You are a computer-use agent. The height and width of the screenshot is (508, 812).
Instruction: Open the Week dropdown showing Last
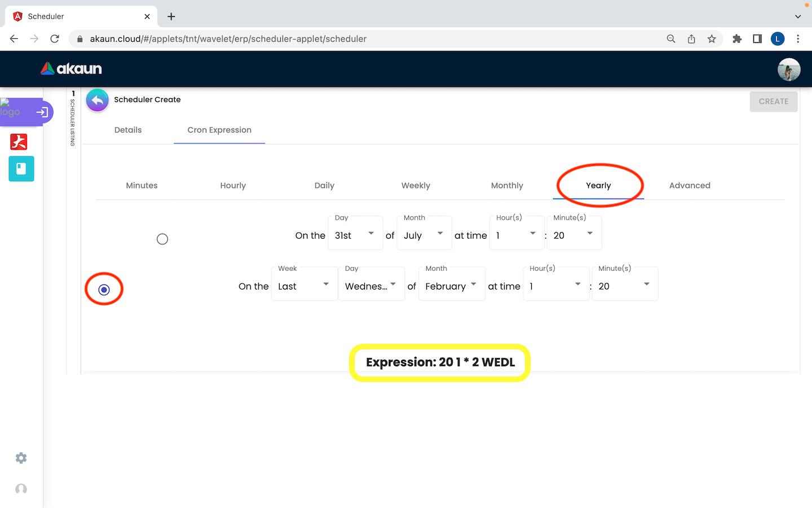click(304, 286)
